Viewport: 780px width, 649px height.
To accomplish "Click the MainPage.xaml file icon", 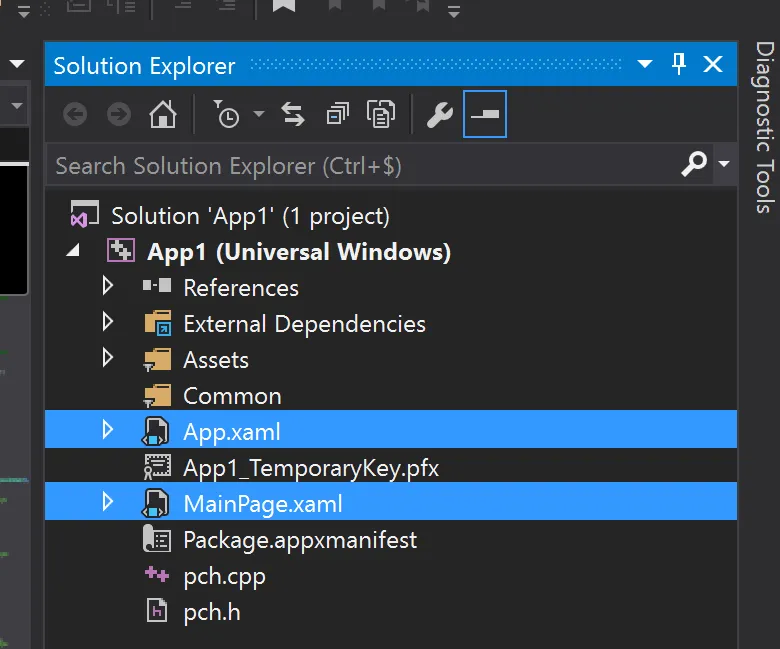I will click(x=156, y=503).
